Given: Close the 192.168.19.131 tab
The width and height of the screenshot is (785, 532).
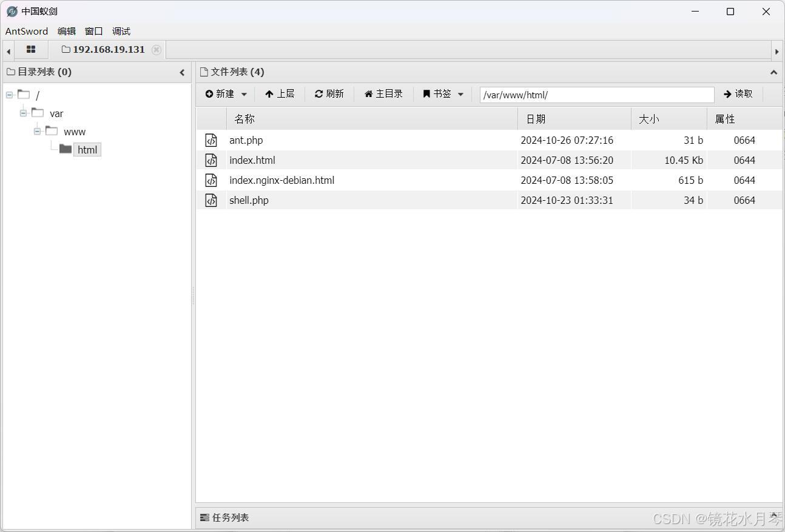Looking at the screenshot, I should [x=157, y=50].
